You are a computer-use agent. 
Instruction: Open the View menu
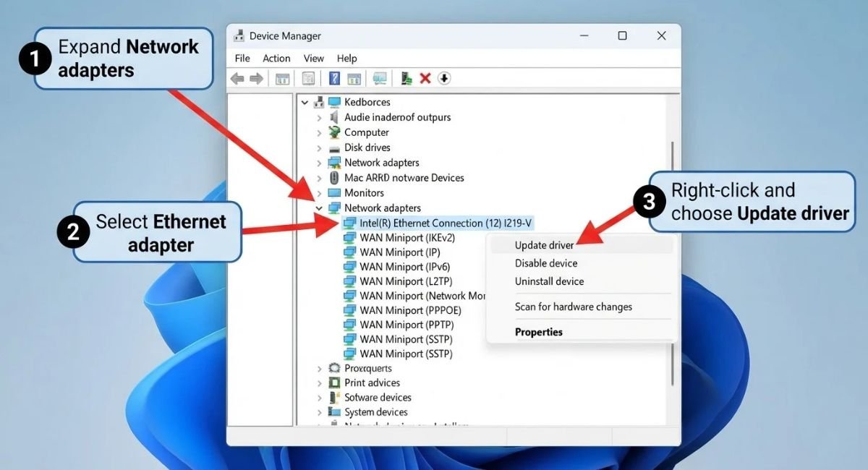314,58
